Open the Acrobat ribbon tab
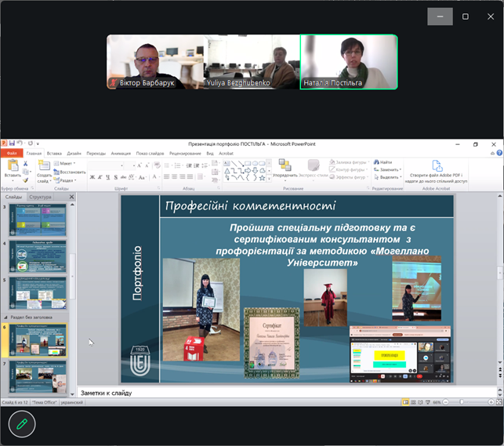This screenshot has width=504, height=446. pos(226,154)
